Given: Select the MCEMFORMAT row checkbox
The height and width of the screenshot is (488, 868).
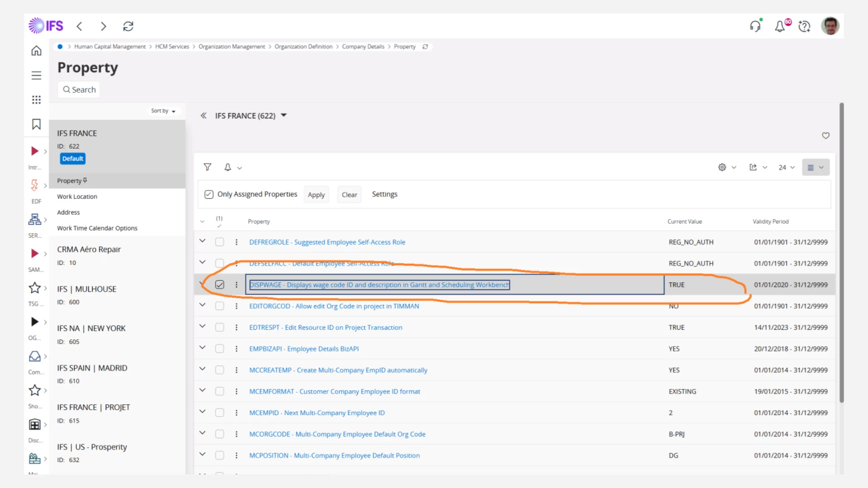Looking at the screenshot, I should click(220, 391).
